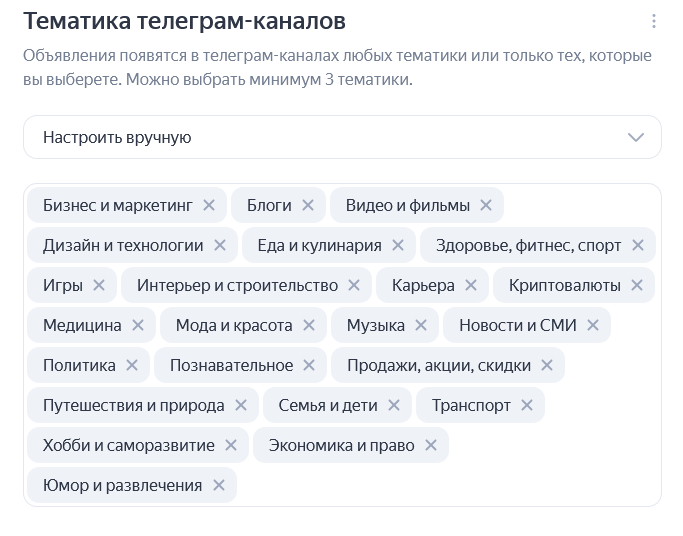Select the Карьера tag chip
683x536 pixels.
[432, 285]
